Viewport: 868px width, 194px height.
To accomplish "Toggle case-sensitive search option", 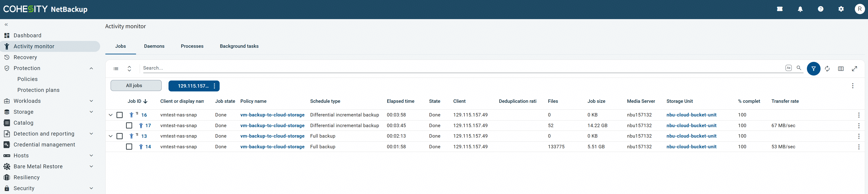I will [789, 68].
